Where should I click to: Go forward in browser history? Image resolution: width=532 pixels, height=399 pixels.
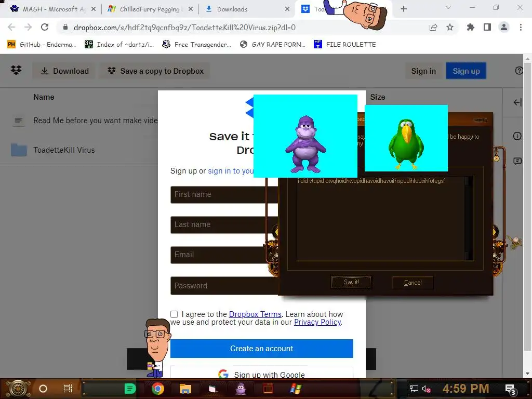tap(28, 27)
